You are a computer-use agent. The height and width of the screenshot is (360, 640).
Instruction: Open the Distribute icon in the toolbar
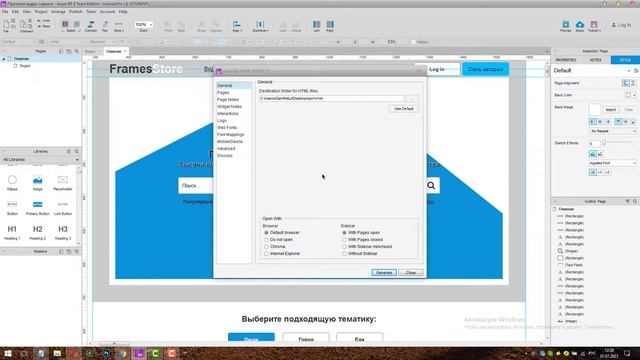(x=260, y=24)
